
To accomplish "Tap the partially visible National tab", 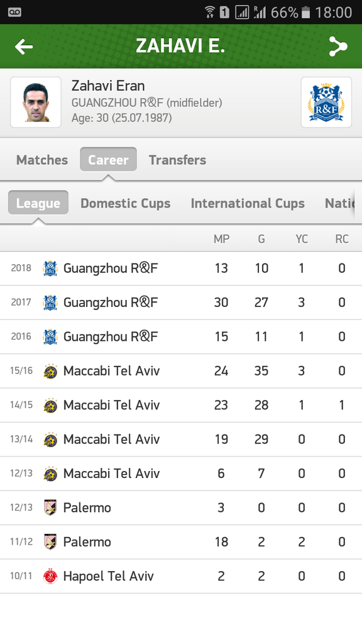I will click(339, 203).
